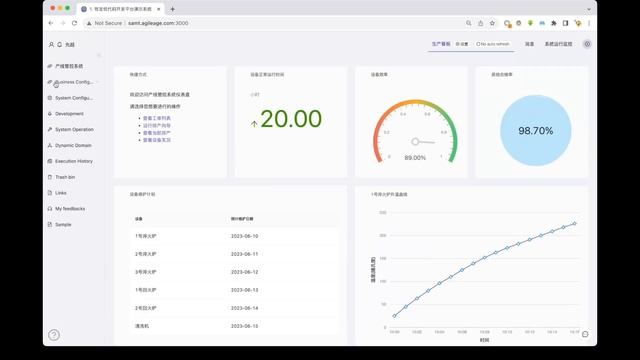Close the current browser tab
The height and width of the screenshot is (360, 640).
point(158,9)
